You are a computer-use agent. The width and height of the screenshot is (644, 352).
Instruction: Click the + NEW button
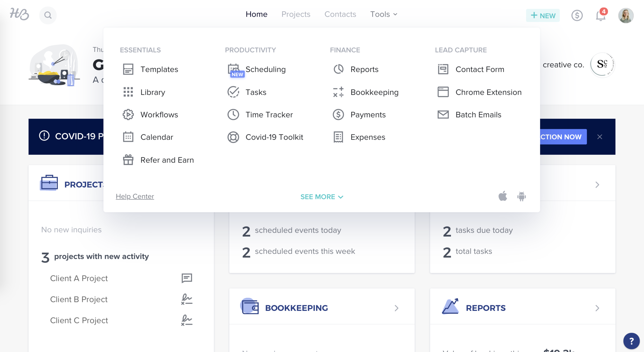(x=543, y=15)
